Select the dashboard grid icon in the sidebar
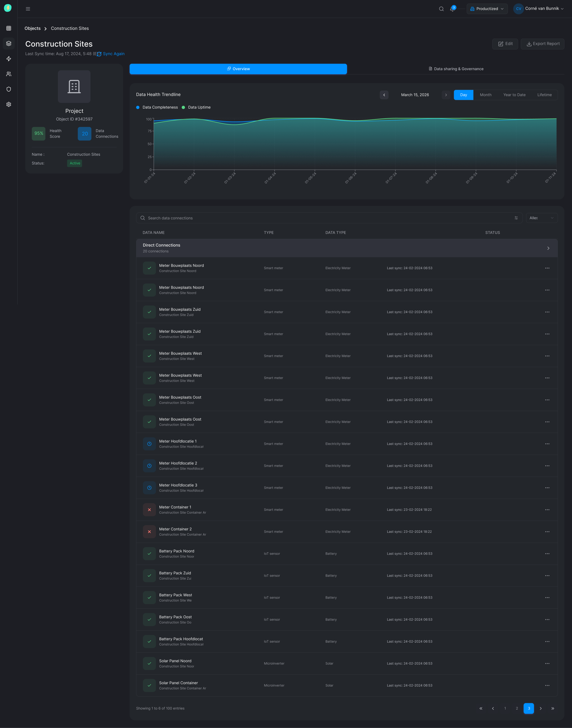572x728 pixels. pyautogui.click(x=8, y=29)
